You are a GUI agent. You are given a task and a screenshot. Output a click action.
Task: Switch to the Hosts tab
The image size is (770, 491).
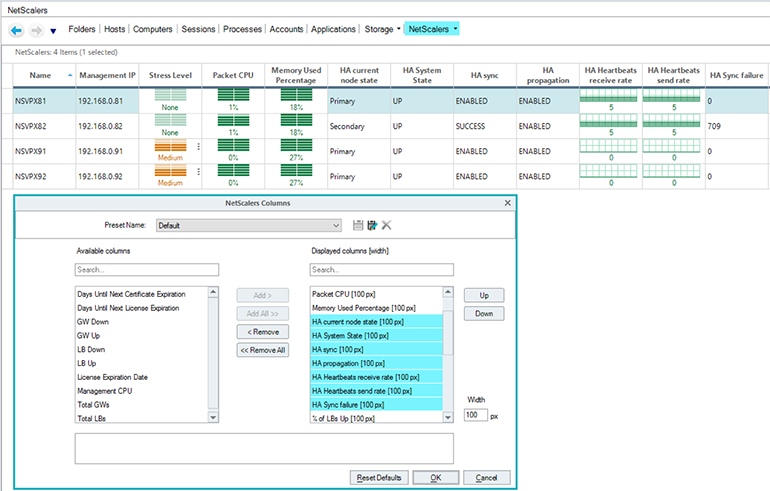[x=114, y=29]
